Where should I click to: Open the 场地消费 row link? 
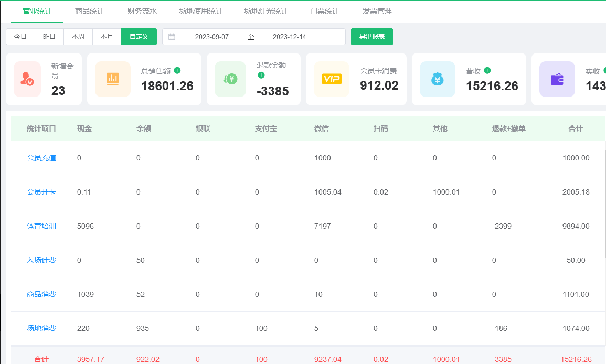click(x=41, y=328)
